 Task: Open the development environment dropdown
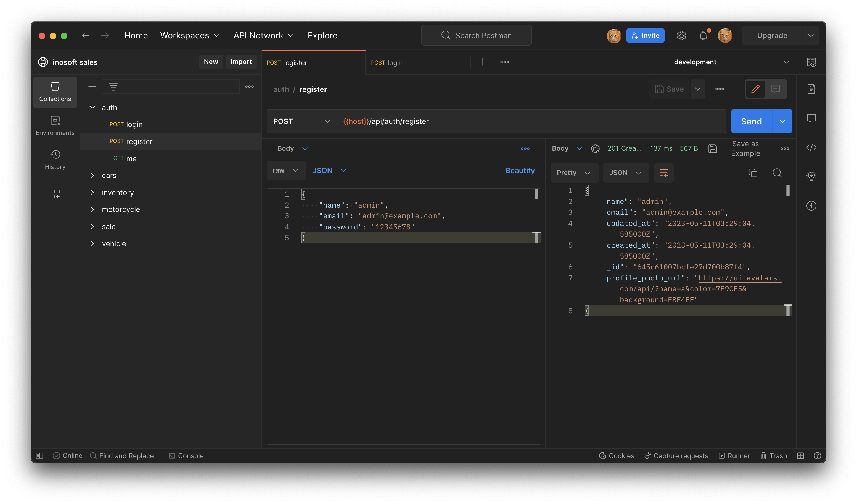[730, 62]
